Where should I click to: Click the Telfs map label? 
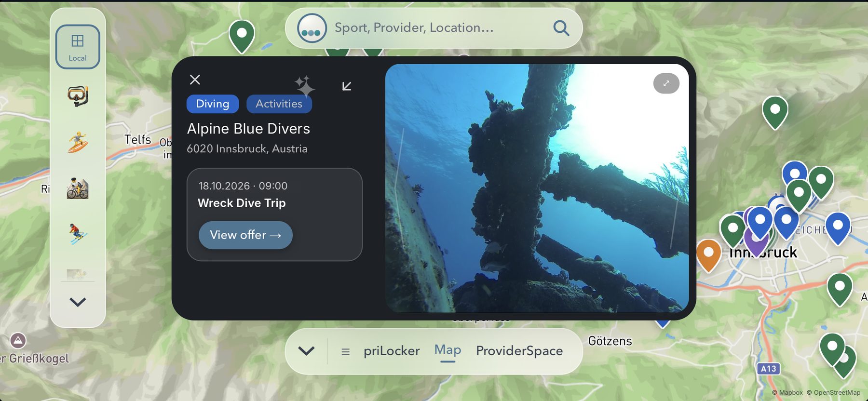coord(137,140)
